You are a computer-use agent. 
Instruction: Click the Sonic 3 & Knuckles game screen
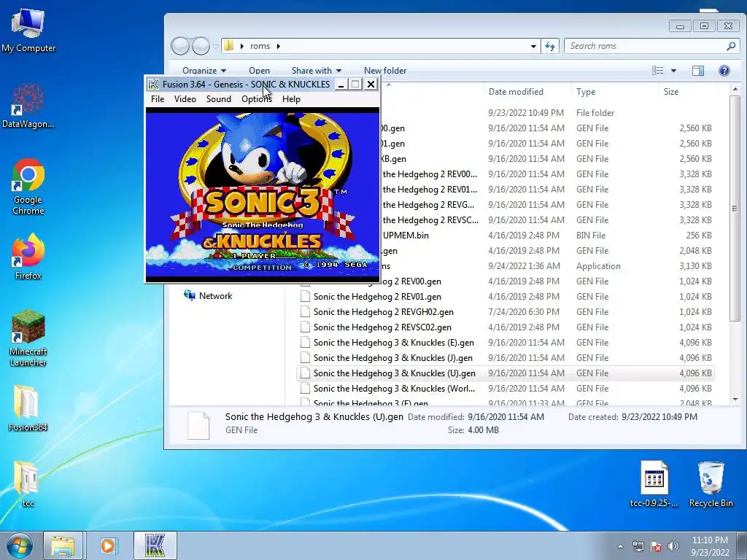click(263, 194)
